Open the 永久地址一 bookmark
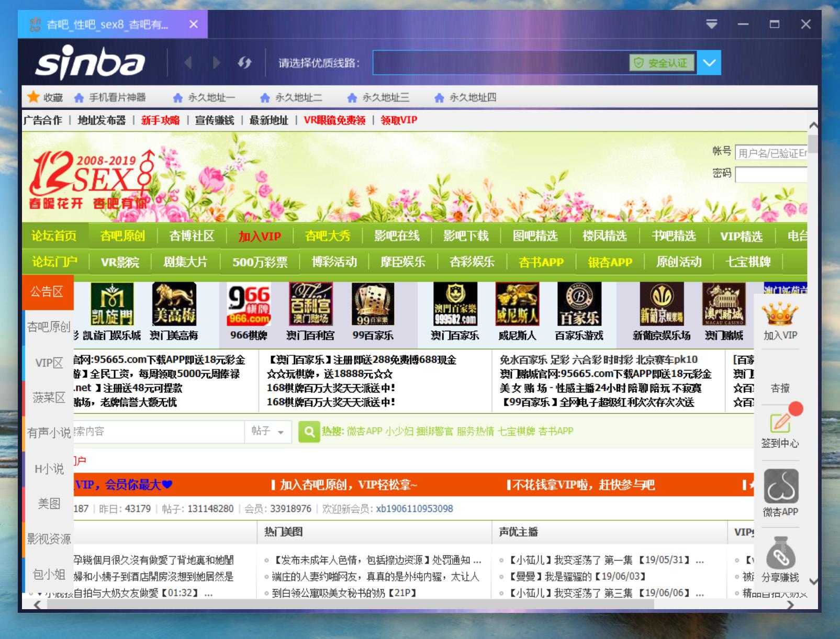This screenshot has height=639, width=840. pyautogui.click(x=204, y=97)
